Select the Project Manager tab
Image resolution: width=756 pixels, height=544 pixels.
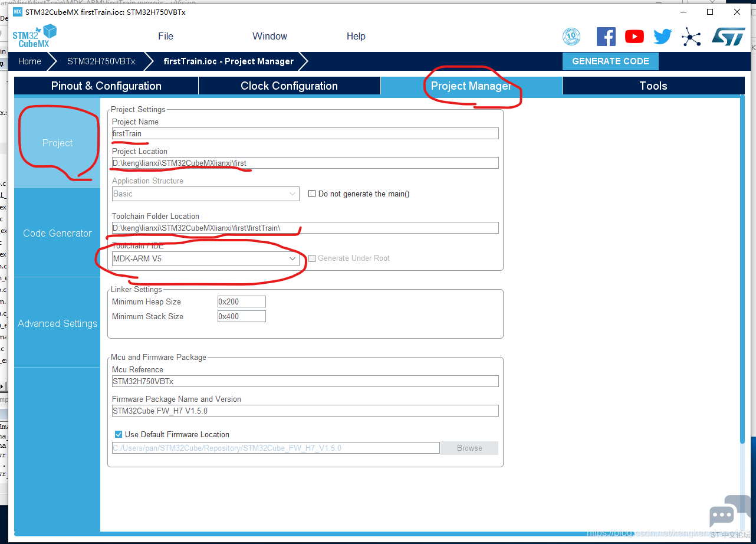471,86
